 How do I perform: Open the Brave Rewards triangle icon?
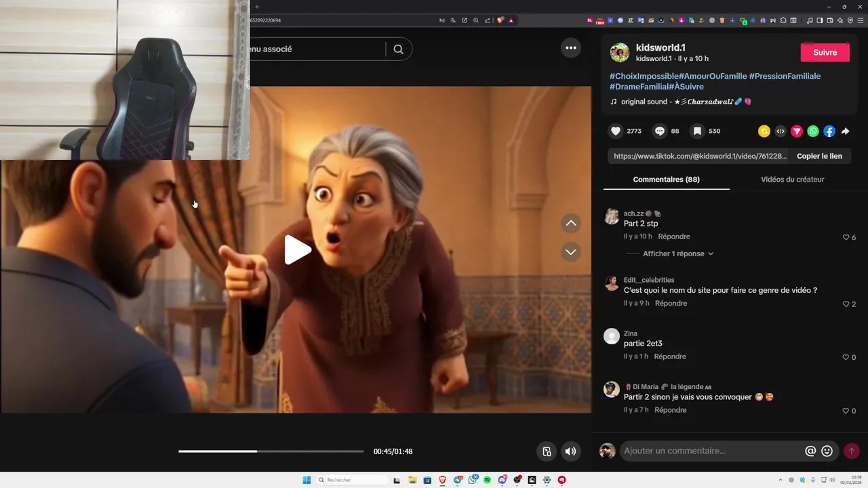tap(511, 20)
